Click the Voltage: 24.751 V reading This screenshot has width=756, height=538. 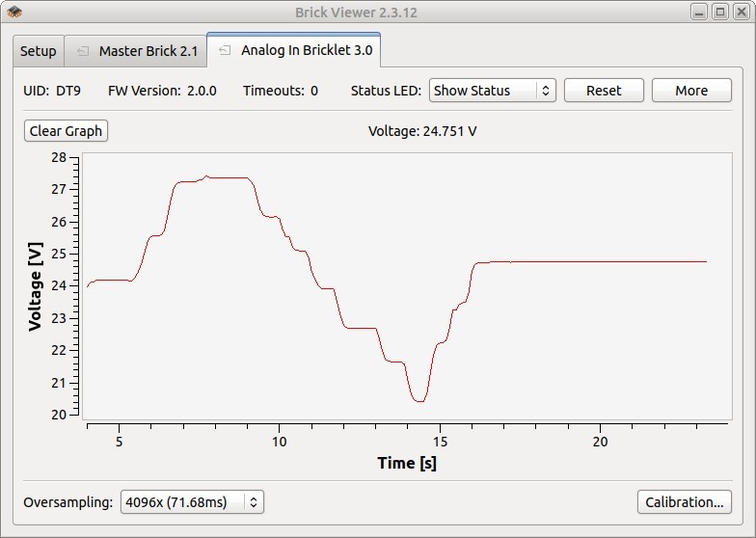pyautogui.click(x=422, y=131)
